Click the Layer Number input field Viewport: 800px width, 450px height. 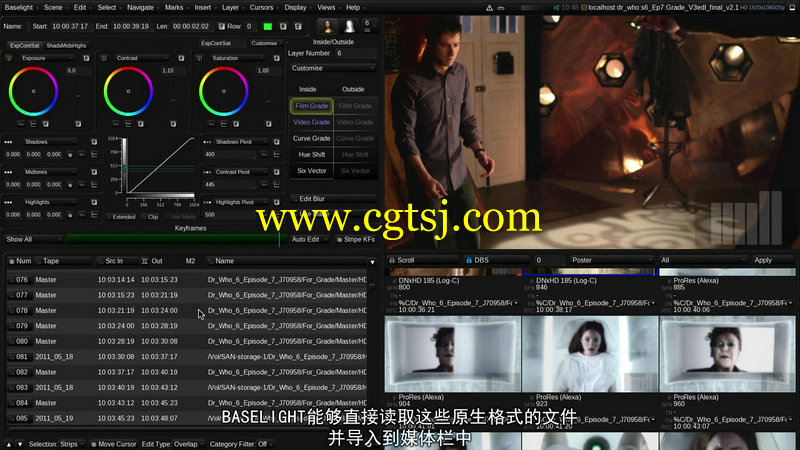355,53
